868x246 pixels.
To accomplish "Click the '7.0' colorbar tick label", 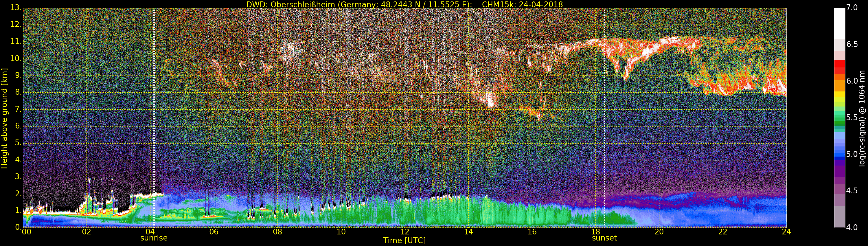I will [852, 8].
